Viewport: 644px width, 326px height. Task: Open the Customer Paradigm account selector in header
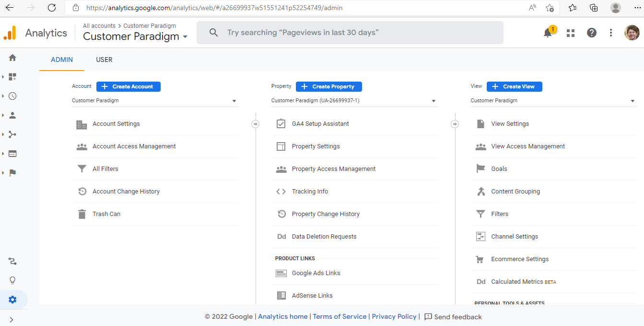click(135, 36)
